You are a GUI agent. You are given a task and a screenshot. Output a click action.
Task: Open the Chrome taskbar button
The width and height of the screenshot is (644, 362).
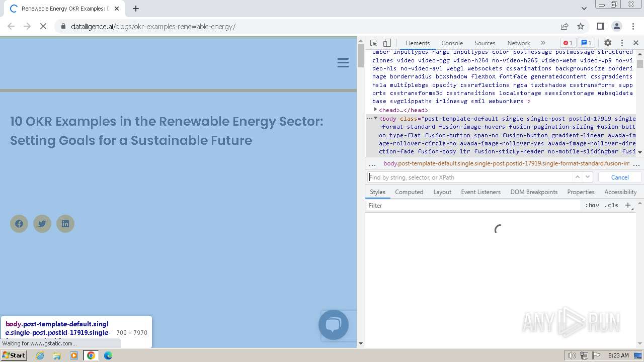click(x=91, y=355)
